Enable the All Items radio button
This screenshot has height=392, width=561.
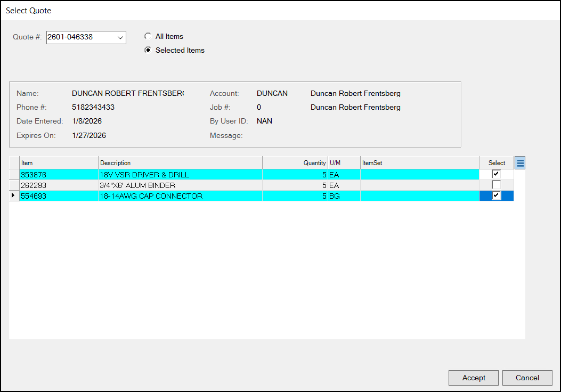pos(148,36)
